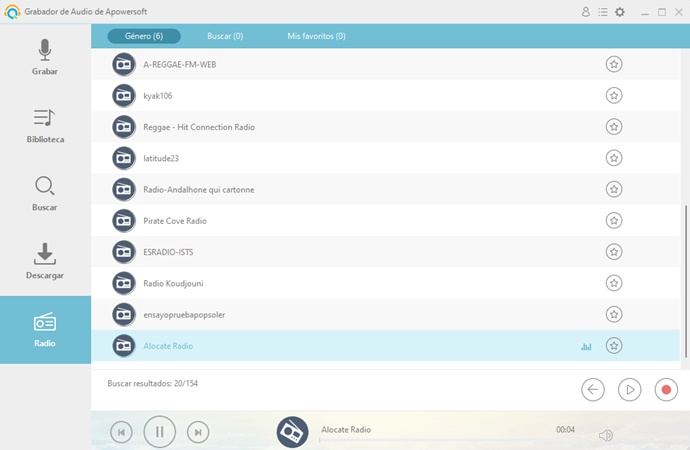Click the playback progress bar

(x=447, y=439)
